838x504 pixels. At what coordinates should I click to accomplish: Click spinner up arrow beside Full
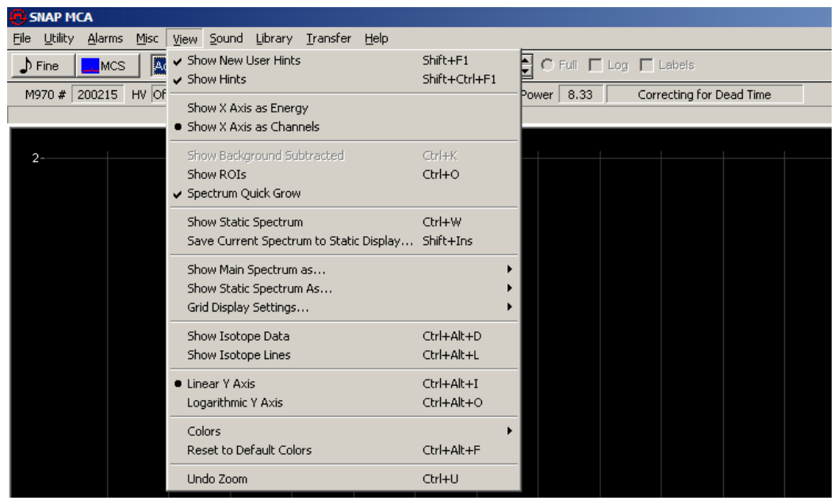point(526,60)
